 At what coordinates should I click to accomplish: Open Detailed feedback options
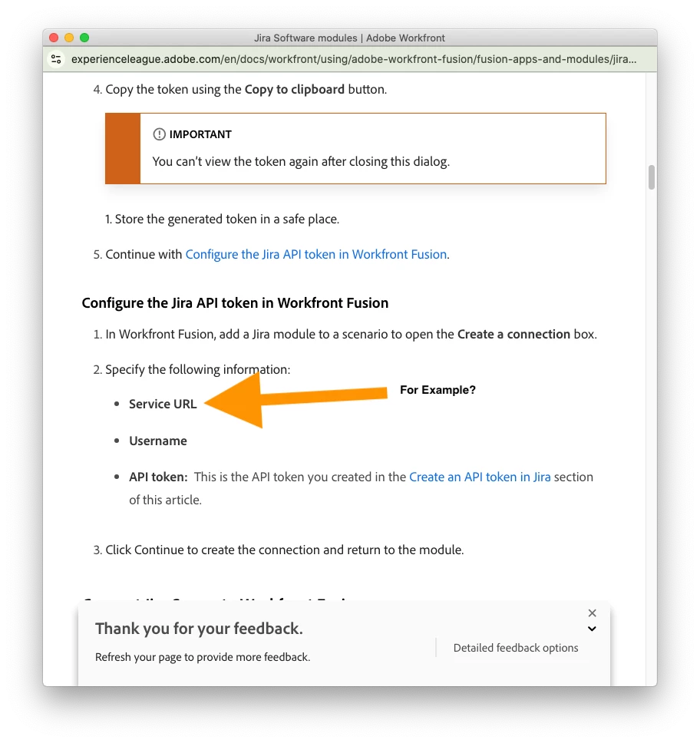coord(516,648)
